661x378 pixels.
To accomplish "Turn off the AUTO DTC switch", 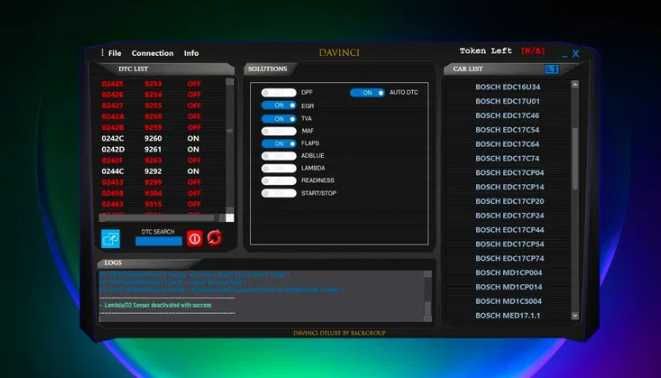I will (x=367, y=93).
